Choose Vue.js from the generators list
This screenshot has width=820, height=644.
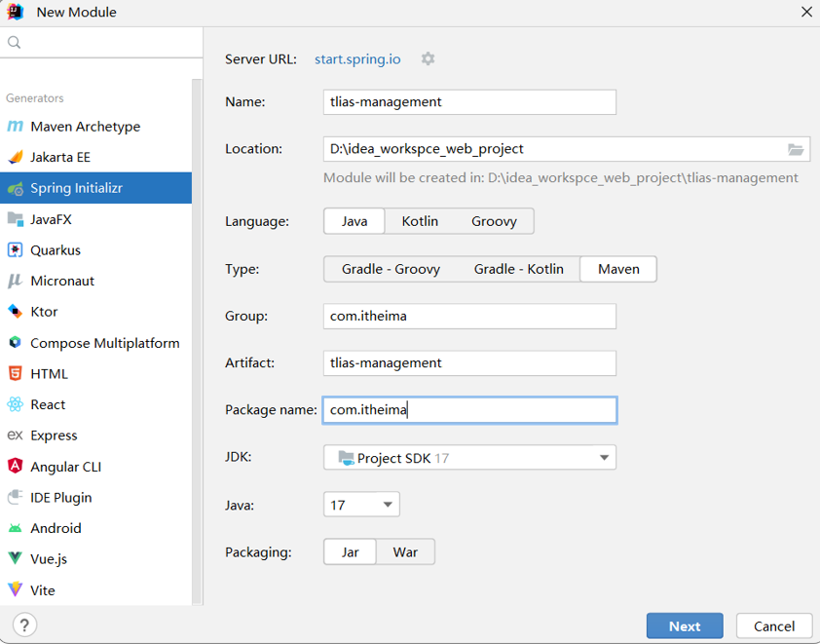[49, 559]
